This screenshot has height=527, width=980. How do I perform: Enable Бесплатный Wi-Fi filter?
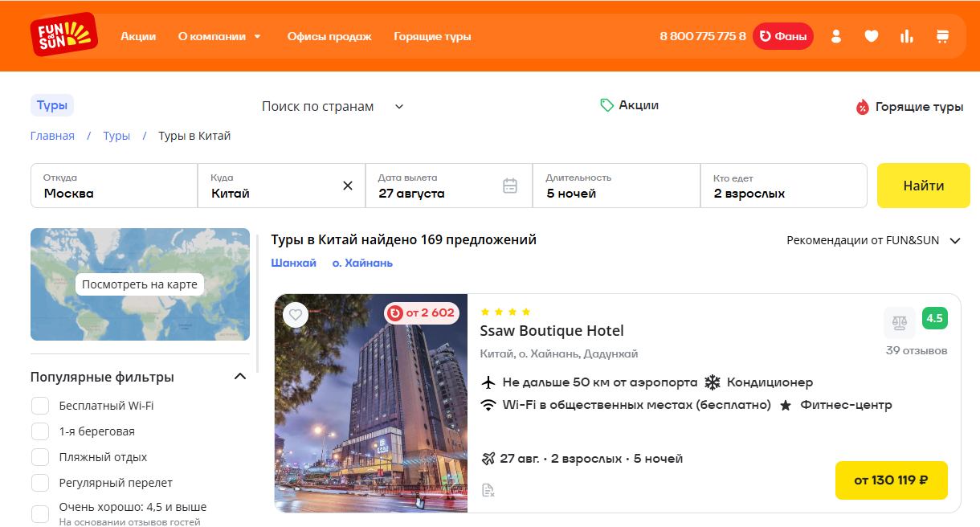pos(40,406)
